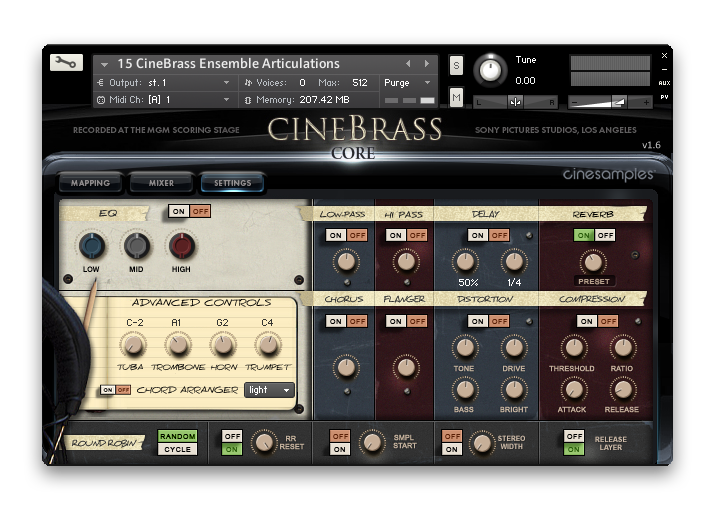Viewport: 717px width, 514px height.
Task: Go to next instrument preset arrow
Action: [427, 64]
